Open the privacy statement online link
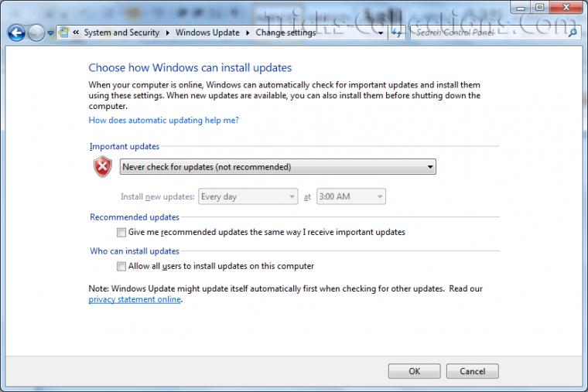Image resolution: width=588 pixels, height=392 pixels. point(135,299)
